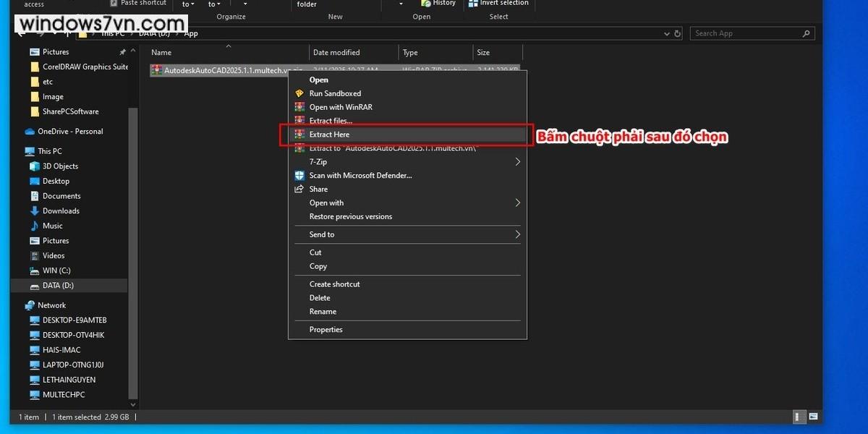
Task: Expand the 7-Zip submenu
Action: (x=517, y=162)
